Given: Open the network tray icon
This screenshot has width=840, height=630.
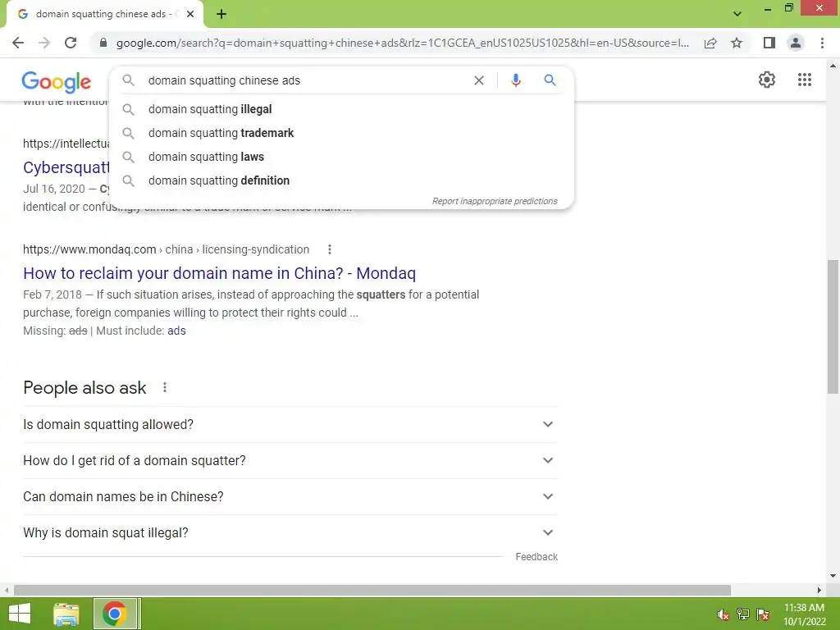Looking at the screenshot, I should coord(743,614).
